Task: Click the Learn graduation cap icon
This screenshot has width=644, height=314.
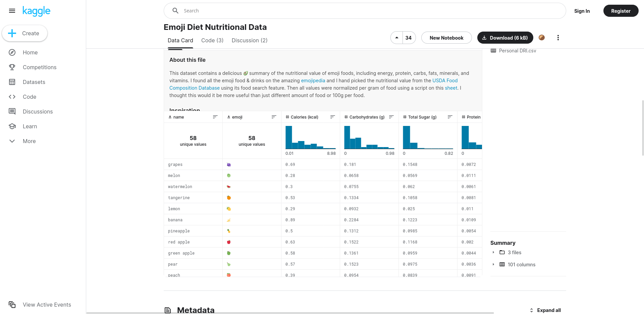Action: [x=12, y=126]
